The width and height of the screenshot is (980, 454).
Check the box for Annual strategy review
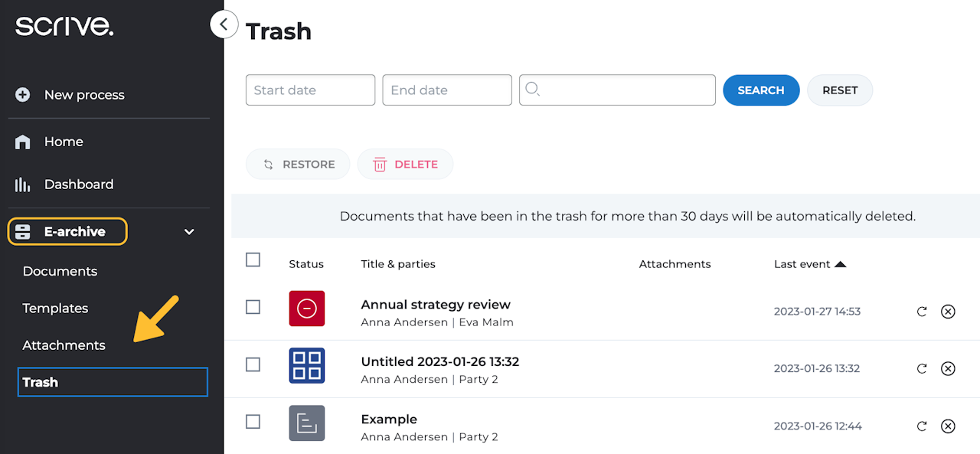tap(253, 307)
